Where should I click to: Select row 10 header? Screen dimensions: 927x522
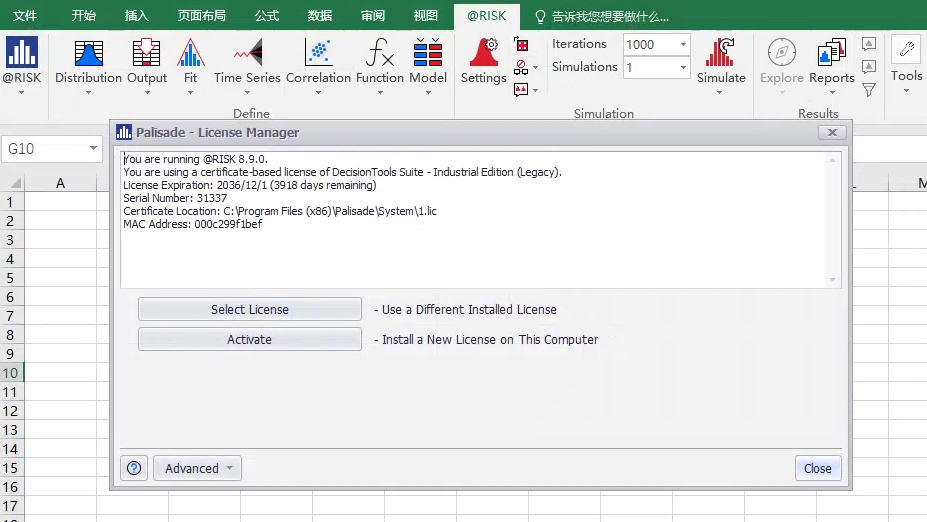[x=11, y=373]
